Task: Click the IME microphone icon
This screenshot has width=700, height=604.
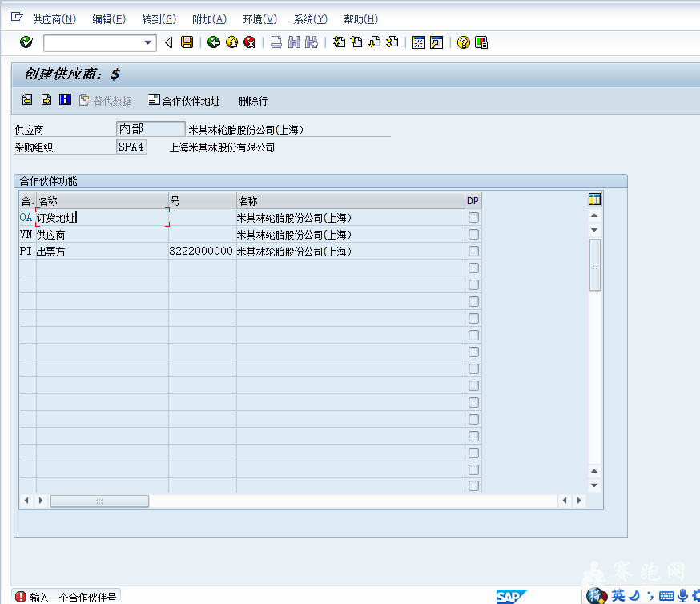Action: click(683, 595)
